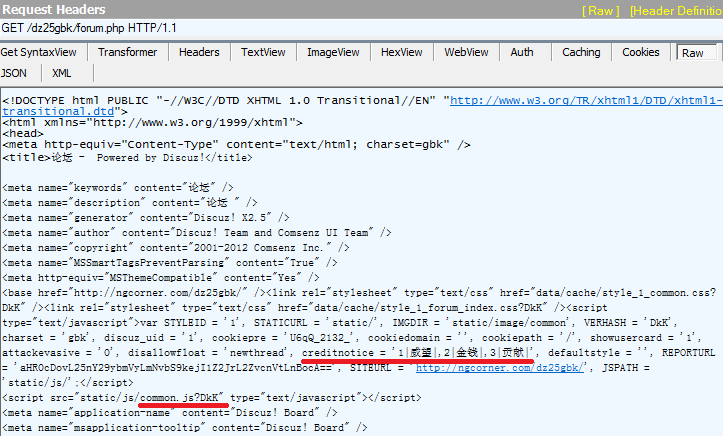This screenshot has height=436, width=723.
Task: Open the ImageView tab
Action: (333, 53)
